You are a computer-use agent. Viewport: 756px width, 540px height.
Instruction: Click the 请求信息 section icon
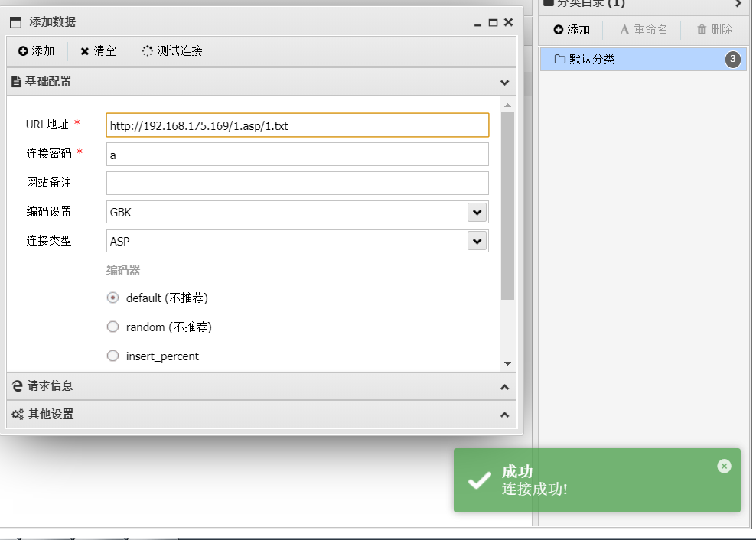[x=18, y=386]
